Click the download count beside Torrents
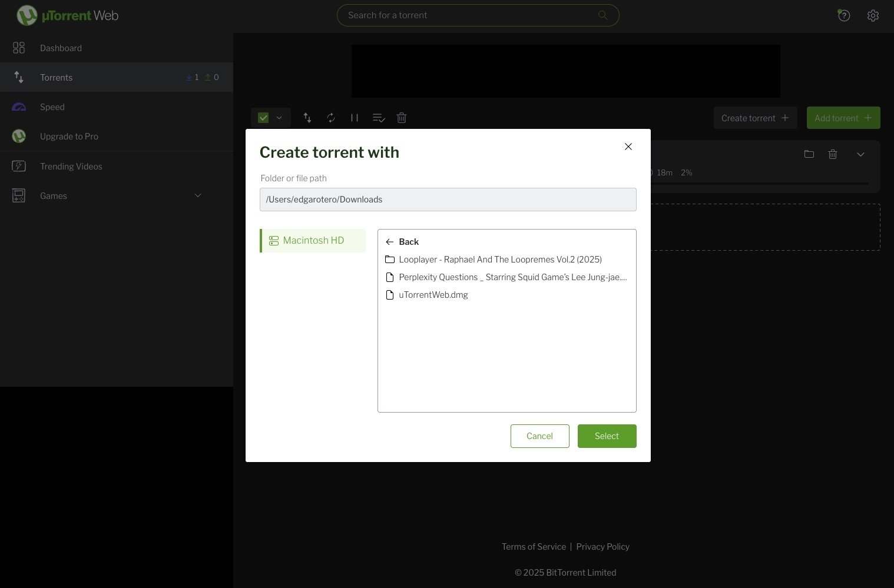 193,77
